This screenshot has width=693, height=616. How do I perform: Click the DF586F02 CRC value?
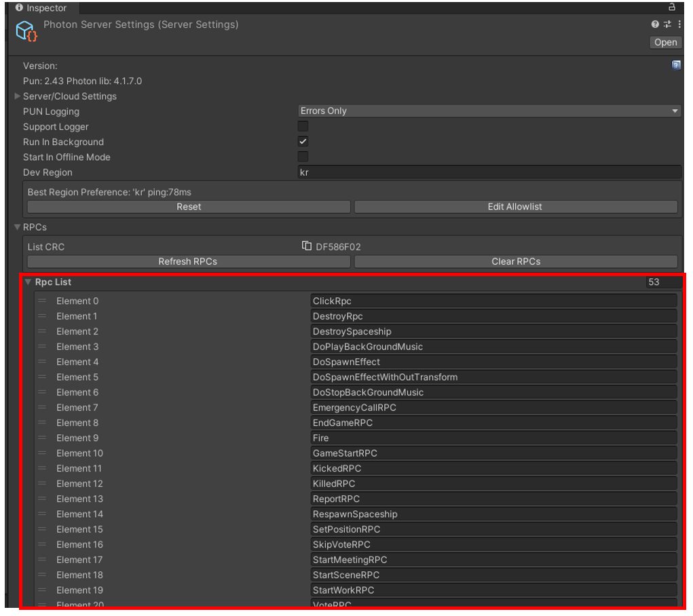pyautogui.click(x=338, y=247)
